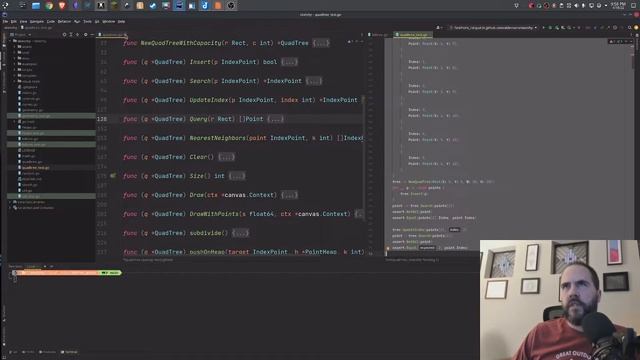Open the Code menu
The image size is (640, 360).
click(x=51, y=21)
